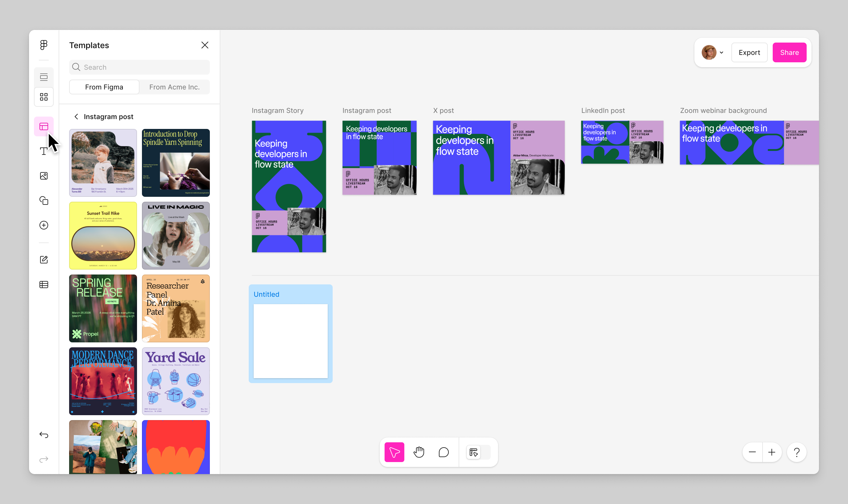Open the Image tool
848x504 pixels.
point(44,176)
